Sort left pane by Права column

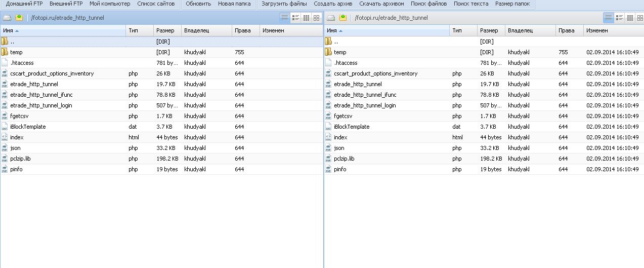(245, 30)
